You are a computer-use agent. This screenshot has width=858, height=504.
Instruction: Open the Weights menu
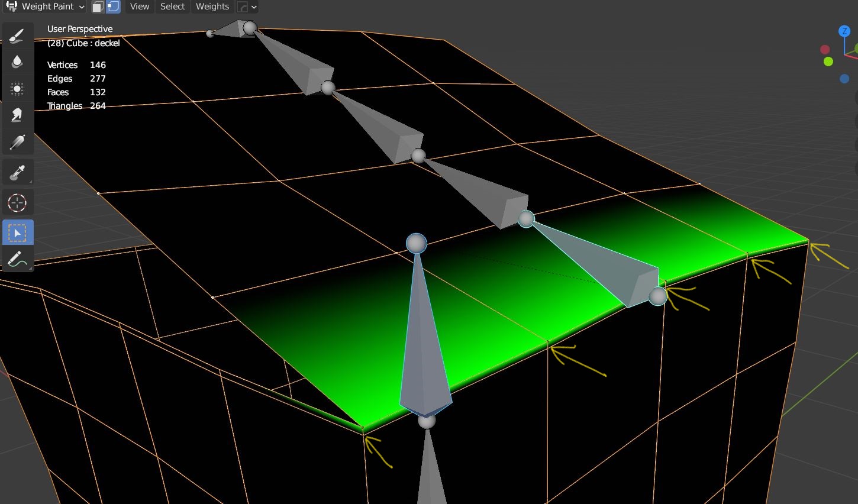tap(212, 7)
